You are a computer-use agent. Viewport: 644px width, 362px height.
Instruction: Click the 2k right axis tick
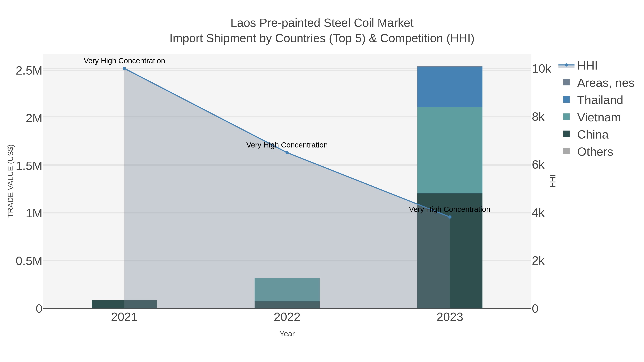[x=538, y=261]
